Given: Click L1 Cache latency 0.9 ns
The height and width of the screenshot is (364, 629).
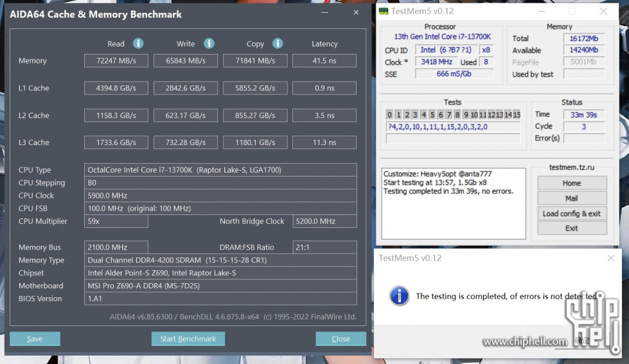Looking at the screenshot, I should pos(324,88).
